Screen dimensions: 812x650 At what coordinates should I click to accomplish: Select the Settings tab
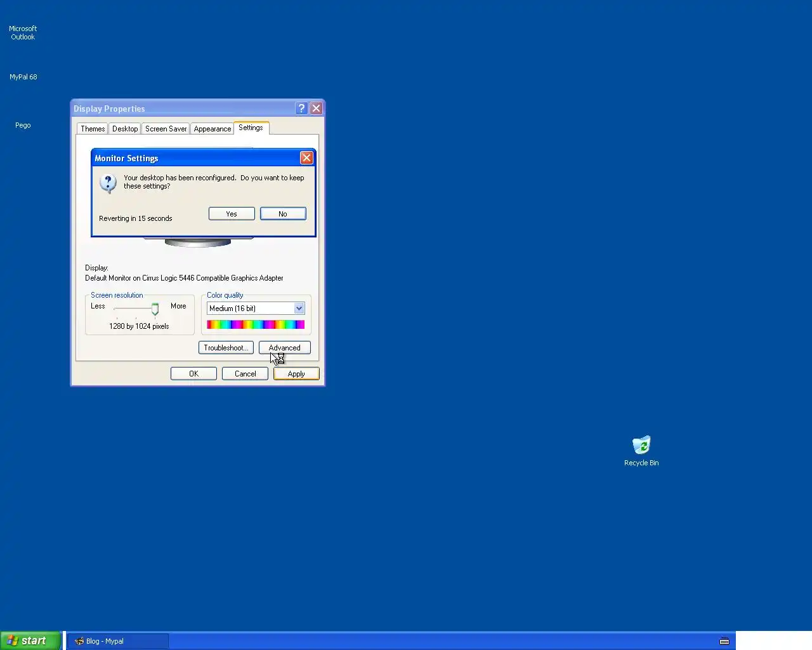[x=251, y=128]
